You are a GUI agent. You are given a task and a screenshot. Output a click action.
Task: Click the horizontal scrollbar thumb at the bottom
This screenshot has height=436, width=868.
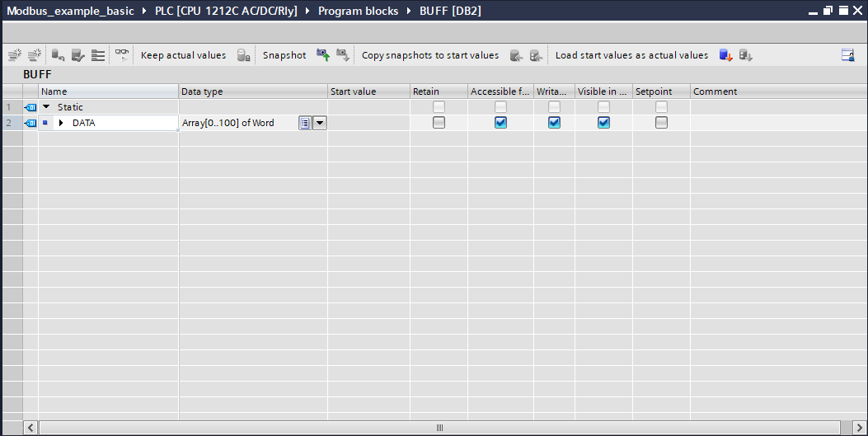click(439, 428)
